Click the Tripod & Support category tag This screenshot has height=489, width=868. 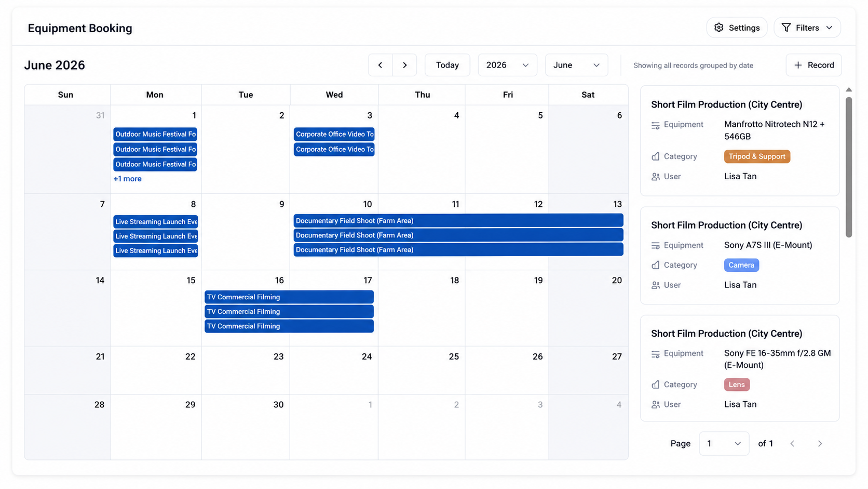757,156
